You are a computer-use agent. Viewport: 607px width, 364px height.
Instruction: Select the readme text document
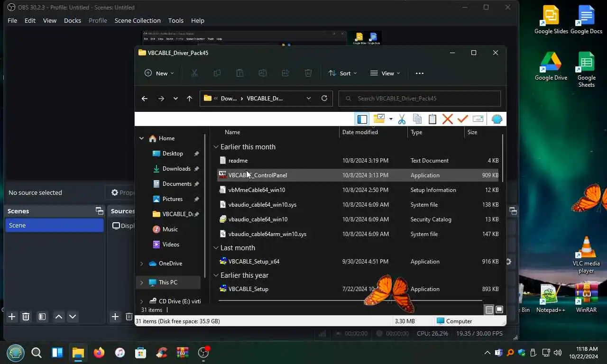[x=238, y=161]
